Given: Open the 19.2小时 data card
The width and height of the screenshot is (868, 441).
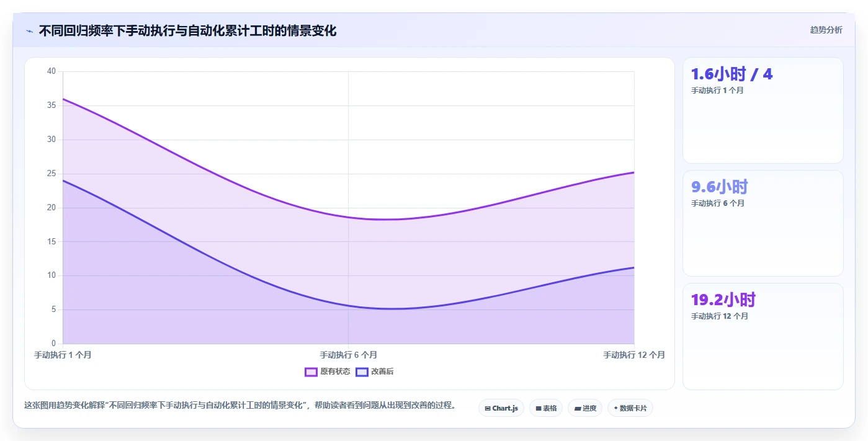Looking at the screenshot, I should pyautogui.click(x=763, y=336).
